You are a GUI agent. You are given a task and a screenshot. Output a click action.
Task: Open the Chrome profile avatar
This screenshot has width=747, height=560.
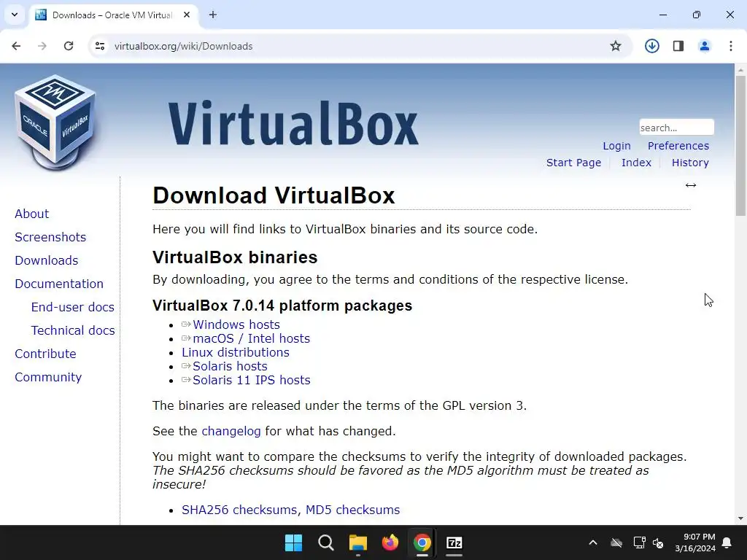coord(704,46)
